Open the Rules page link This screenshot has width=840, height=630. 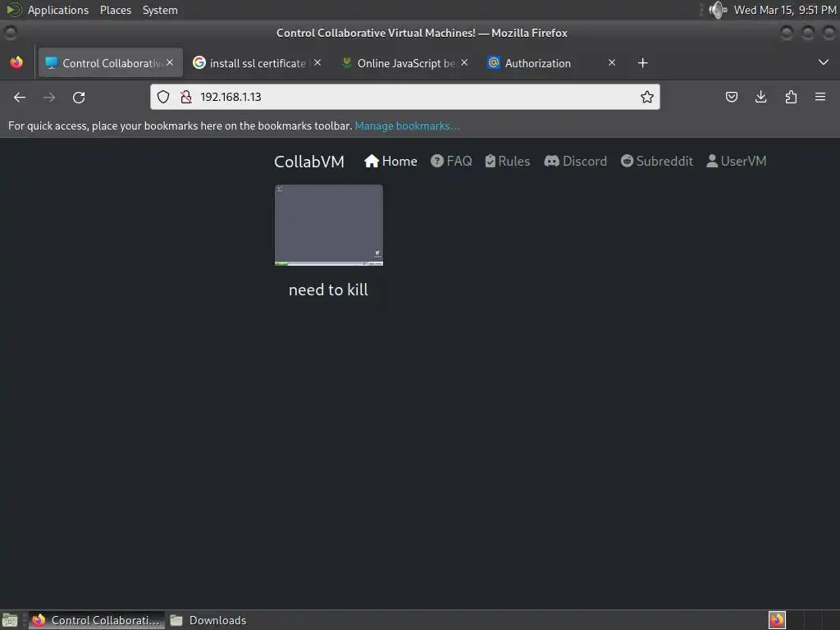tap(507, 162)
